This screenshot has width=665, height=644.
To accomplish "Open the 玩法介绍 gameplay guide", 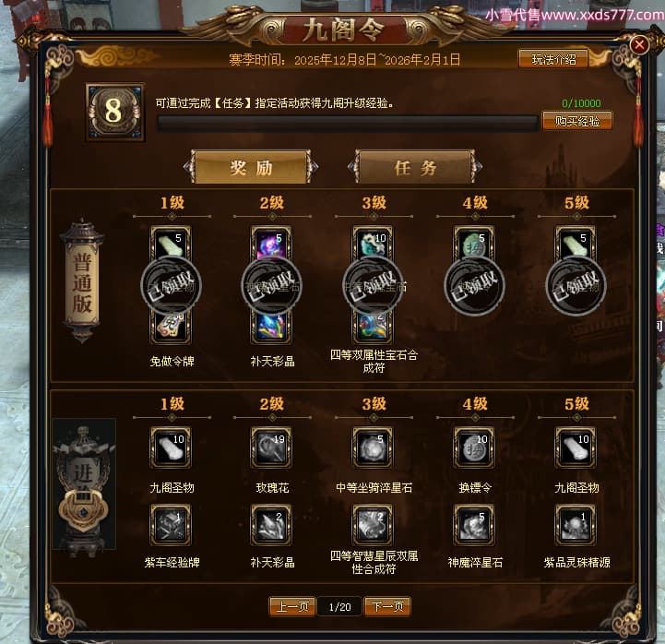I will [x=553, y=59].
